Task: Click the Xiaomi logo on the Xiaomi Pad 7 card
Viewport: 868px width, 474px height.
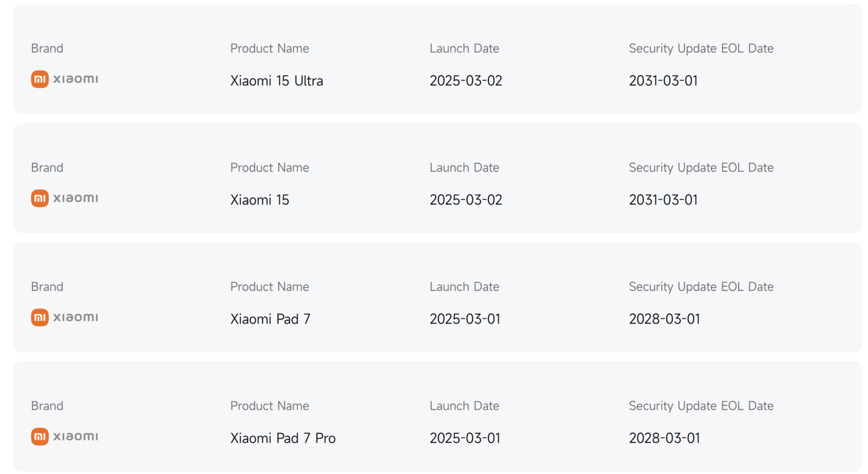Action: [x=64, y=317]
